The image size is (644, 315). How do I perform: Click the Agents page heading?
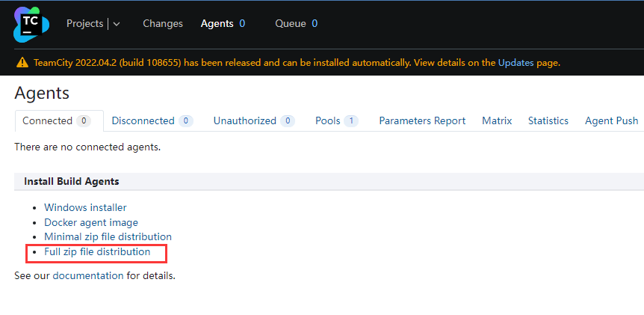pyautogui.click(x=42, y=94)
